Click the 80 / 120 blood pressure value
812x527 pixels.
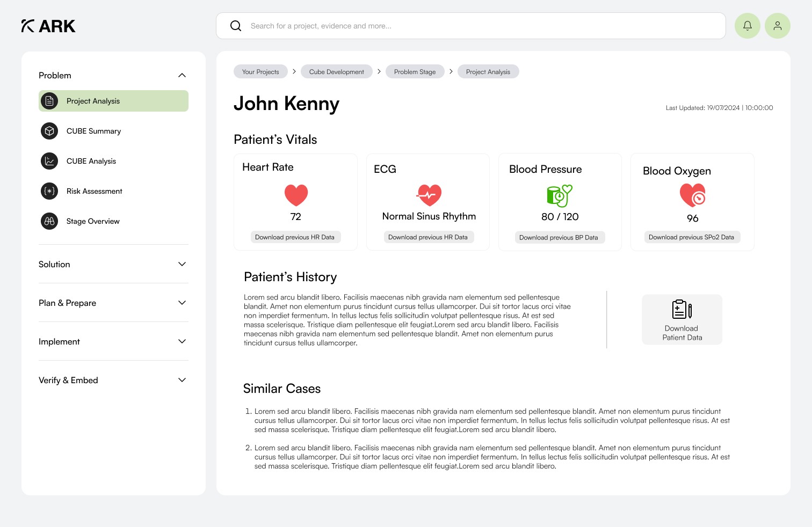pyautogui.click(x=560, y=217)
